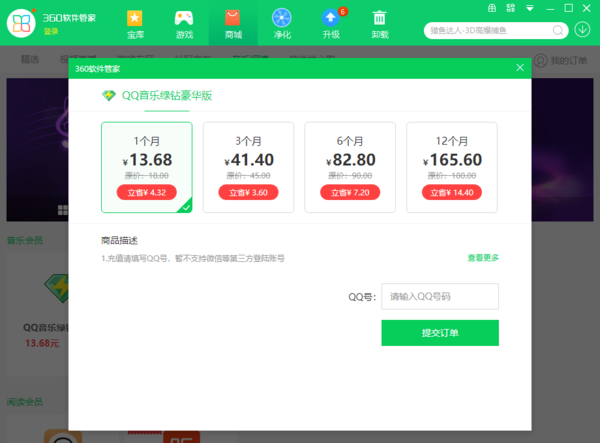Select the 3个月 41.40 plan

[248, 167]
